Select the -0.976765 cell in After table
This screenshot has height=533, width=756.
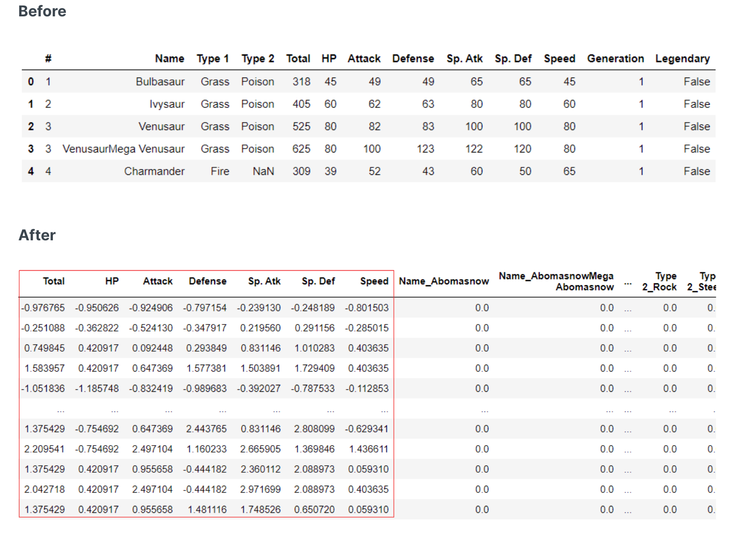43,308
